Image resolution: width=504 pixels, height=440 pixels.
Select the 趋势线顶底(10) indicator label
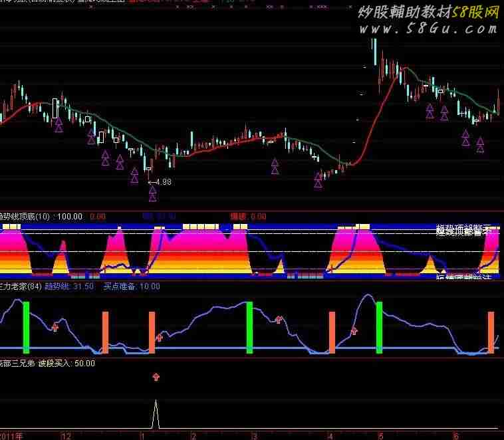coord(41,216)
